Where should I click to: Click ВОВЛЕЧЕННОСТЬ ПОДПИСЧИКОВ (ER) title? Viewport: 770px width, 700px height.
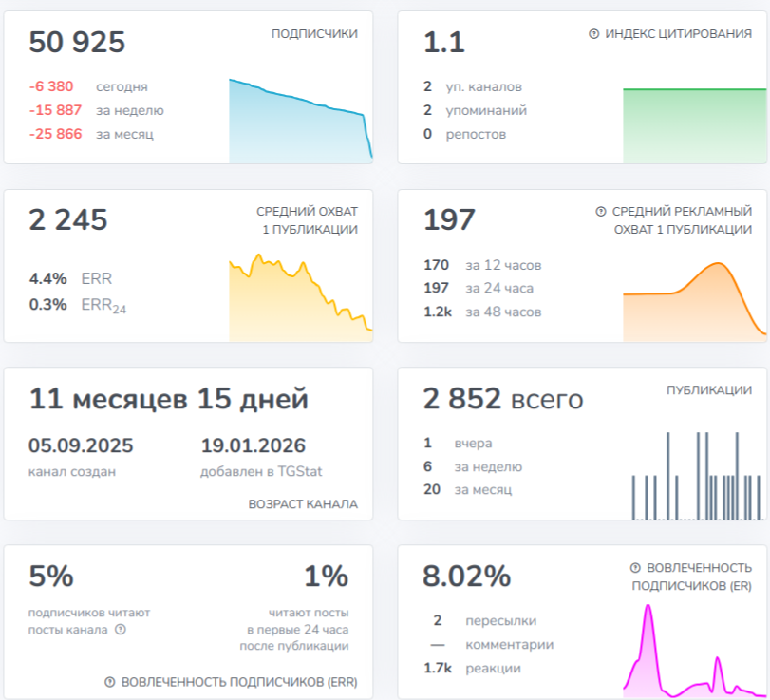(691, 577)
